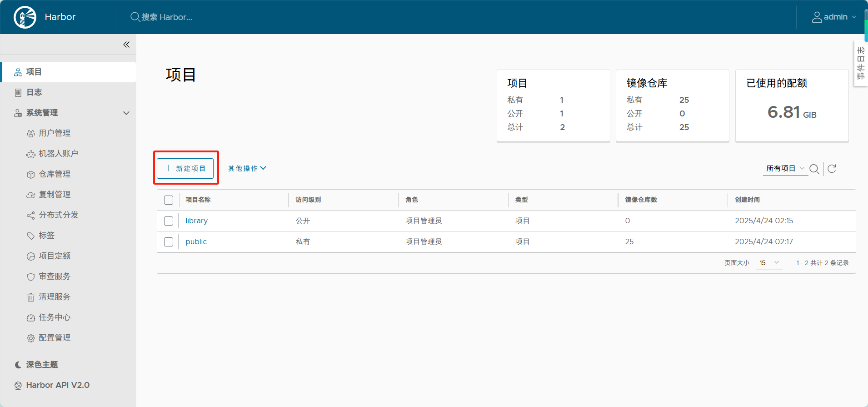The image size is (868, 407).
Task: Click the 搜索 Harbor search field
Action: pos(167,17)
